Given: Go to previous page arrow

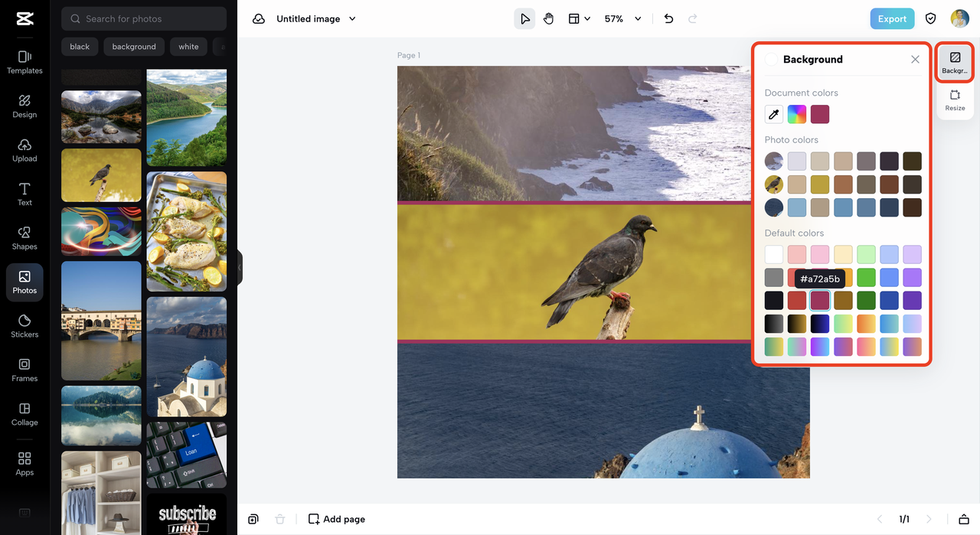Looking at the screenshot, I should click(x=880, y=519).
